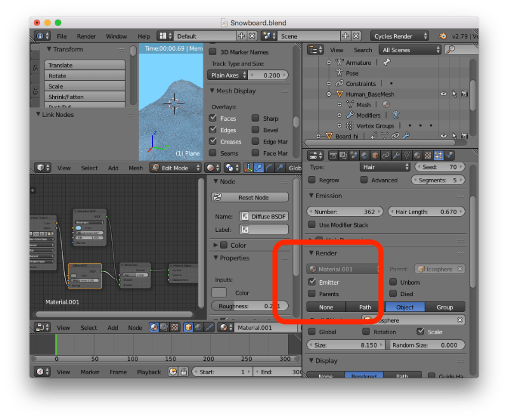Image resolution: width=508 pixels, height=420 pixels.
Task: Open the Edit Mode dropdown
Action: [x=175, y=168]
